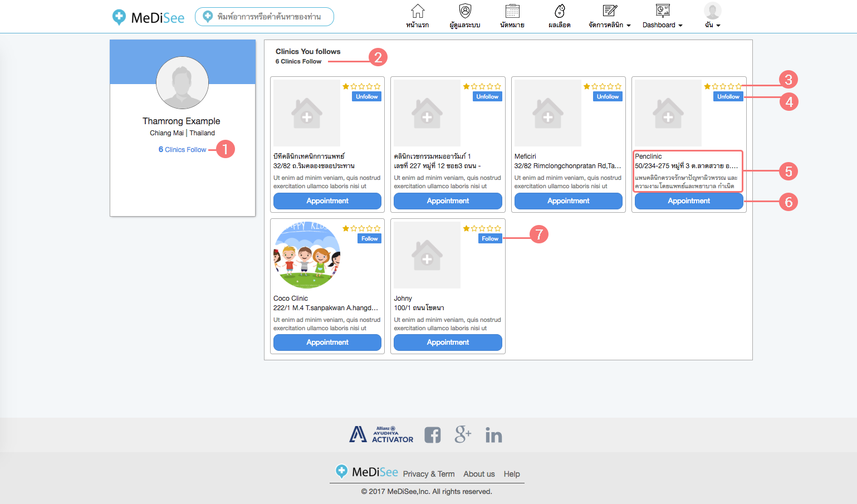Click the home icon in navbar
This screenshot has width=857, height=504.
point(417,11)
